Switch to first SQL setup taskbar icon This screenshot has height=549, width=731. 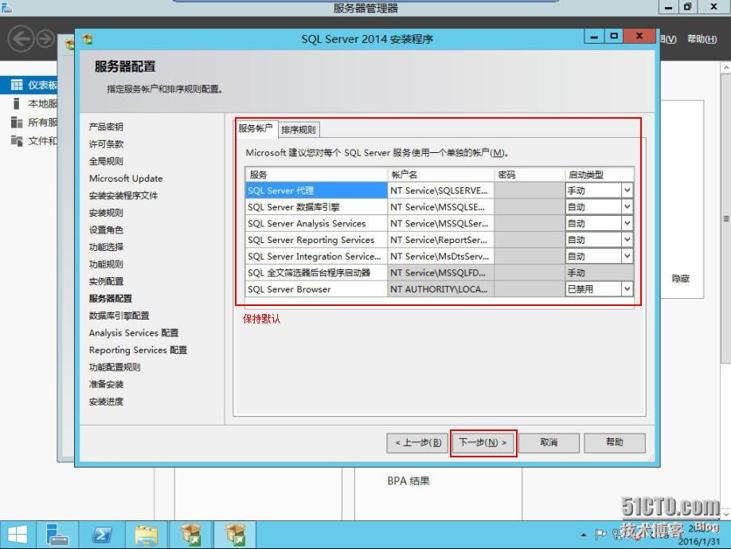(191, 535)
